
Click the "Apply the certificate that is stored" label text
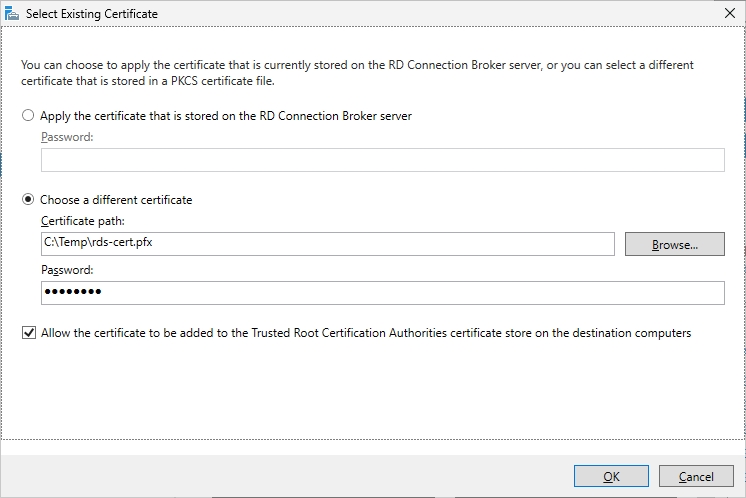226,116
